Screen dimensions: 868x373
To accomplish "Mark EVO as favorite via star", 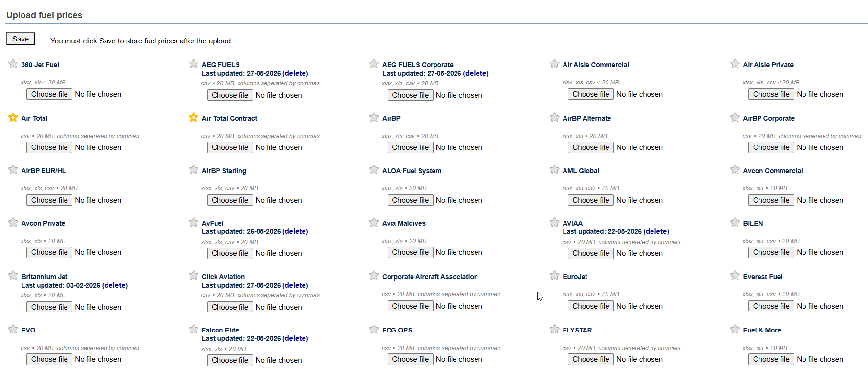I will point(13,329).
